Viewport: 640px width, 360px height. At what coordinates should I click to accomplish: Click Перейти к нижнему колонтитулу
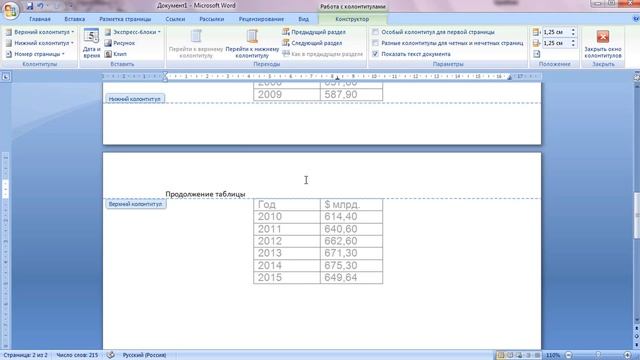(252, 43)
